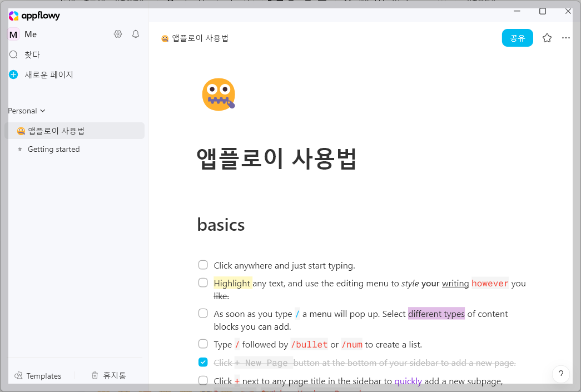Click the main page title 앱플로이 사용법
The height and width of the screenshot is (392, 581).
(276, 158)
